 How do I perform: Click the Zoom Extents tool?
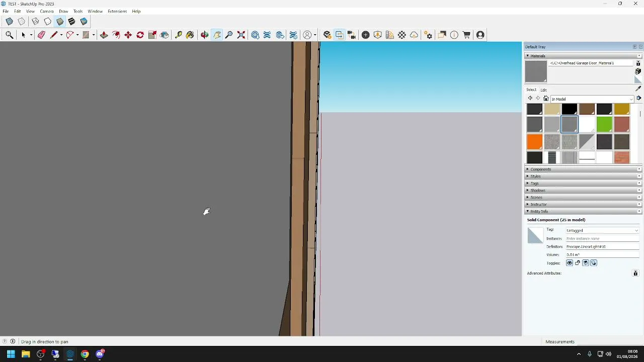tap(242, 35)
